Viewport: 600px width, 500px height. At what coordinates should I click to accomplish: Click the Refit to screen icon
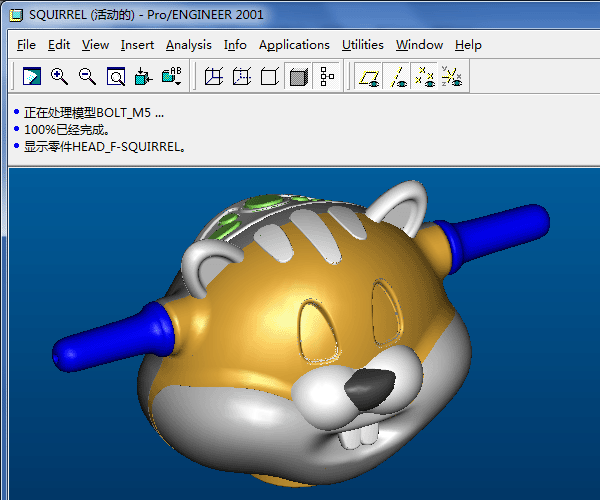pos(116,76)
